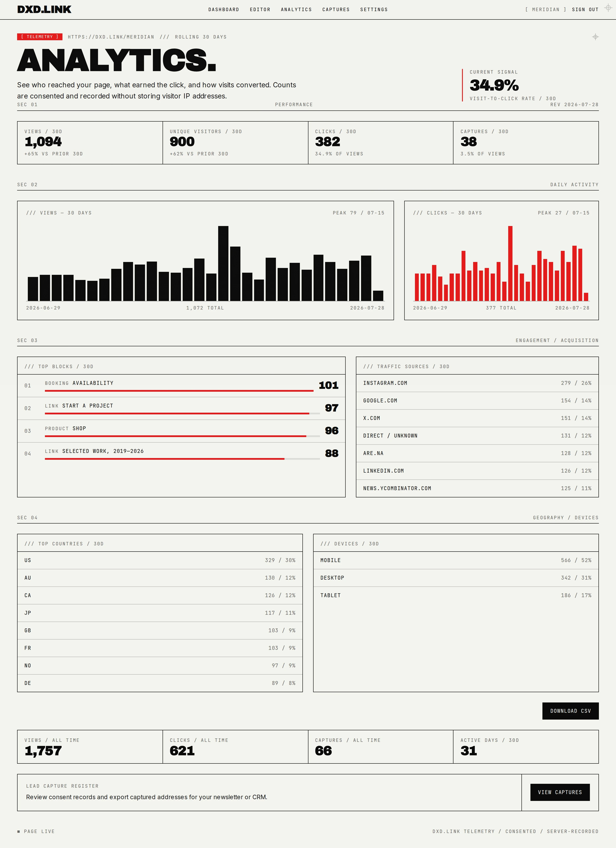The image size is (616, 848).
Task: Click the 34.9% current signal value
Action: (x=494, y=85)
